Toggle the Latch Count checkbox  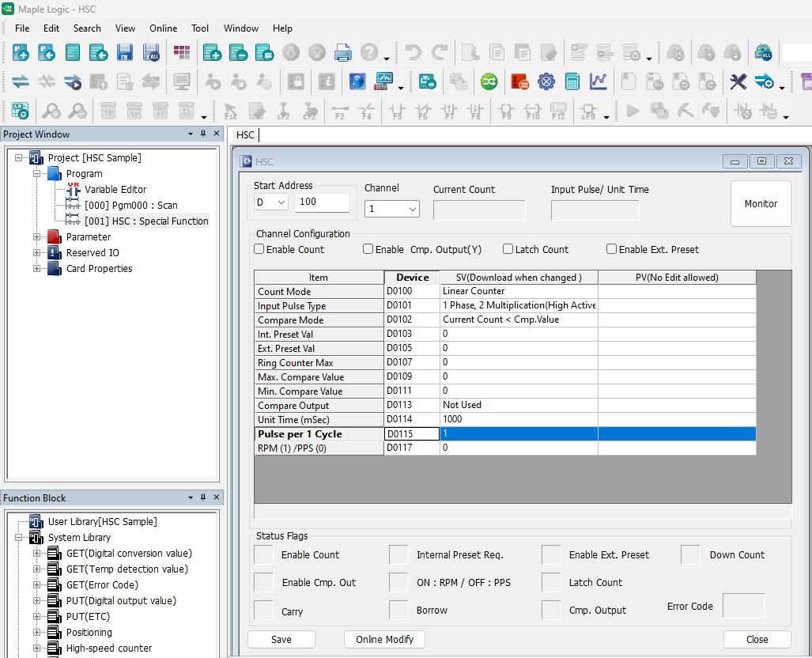[x=508, y=249]
